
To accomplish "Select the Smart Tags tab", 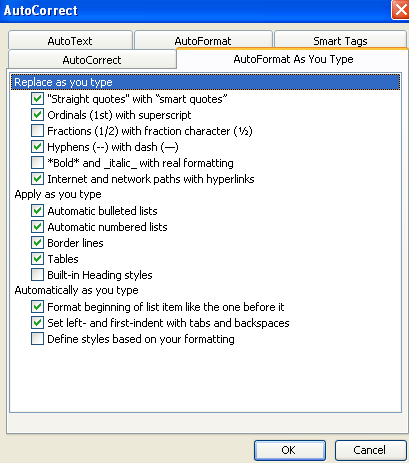I will point(340,41).
